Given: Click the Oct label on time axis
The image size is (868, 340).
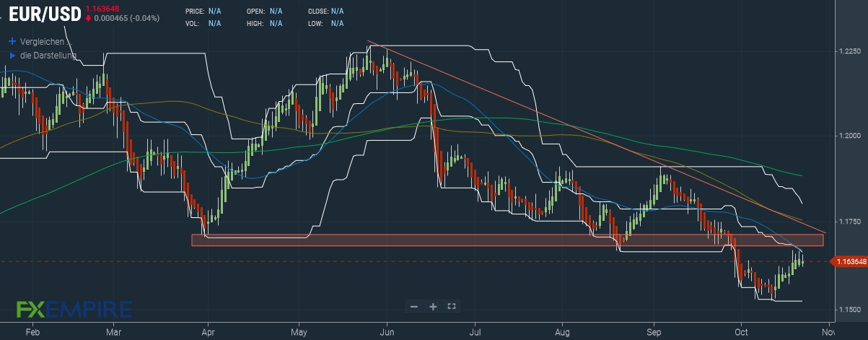Looking at the screenshot, I should 741,333.
